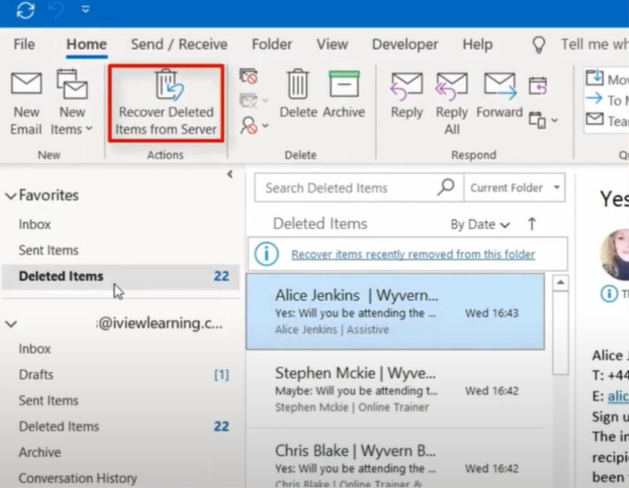Screen dimensions: 629x488
Task: Click the email address link in reading pane
Action: click(x=618, y=396)
